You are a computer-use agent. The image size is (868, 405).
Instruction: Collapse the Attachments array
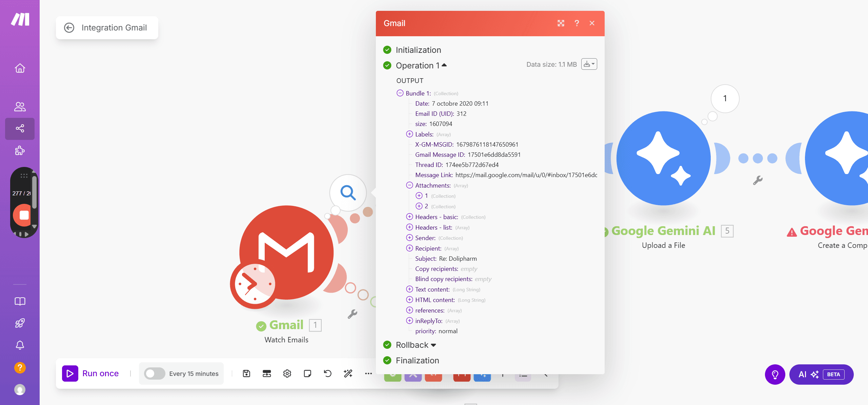pos(409,185)
